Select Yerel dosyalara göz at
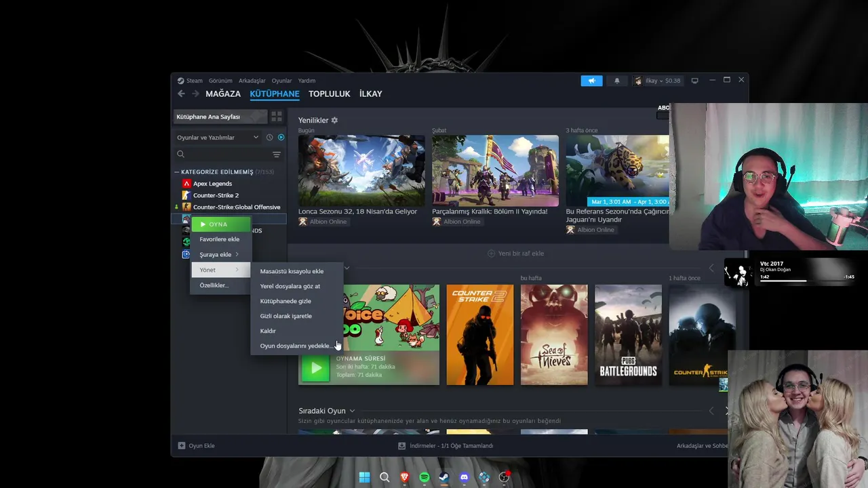This screenshot has height=488, width=868. 290,286
